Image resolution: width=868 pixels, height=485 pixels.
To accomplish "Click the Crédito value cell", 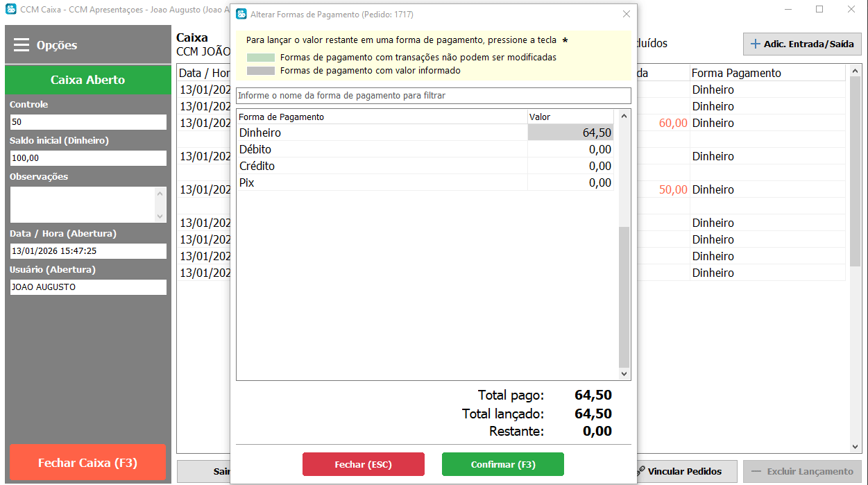I will pyautogui.click(x=570, y=166).
